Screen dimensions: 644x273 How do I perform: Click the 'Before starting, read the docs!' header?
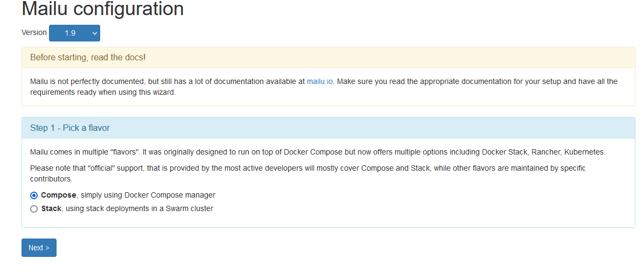pyautogui.click(x=88, y=57)
